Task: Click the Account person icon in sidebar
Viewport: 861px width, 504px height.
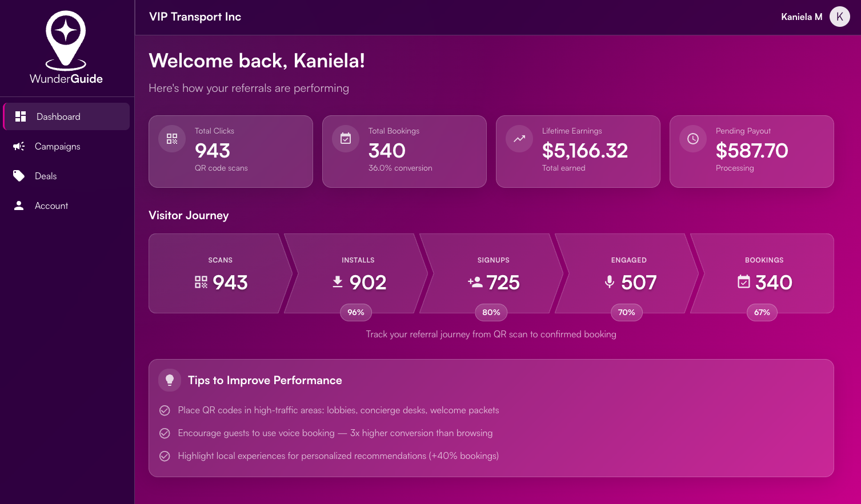Action: coord(19,205)
